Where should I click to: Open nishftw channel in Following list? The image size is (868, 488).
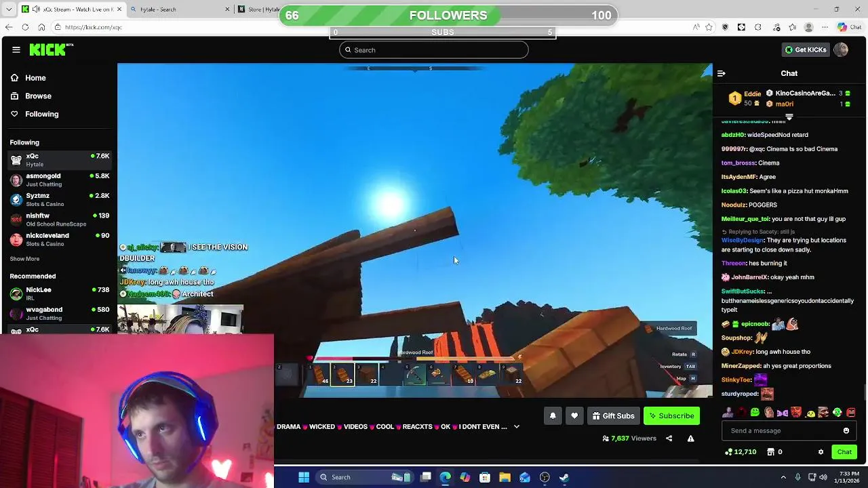click(x=60, y=220)
